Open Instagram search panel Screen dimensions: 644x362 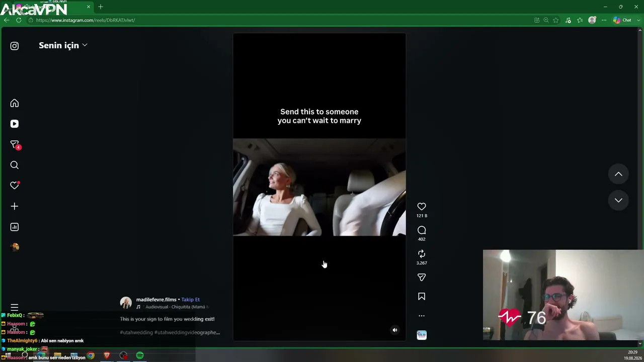[15, 165]
